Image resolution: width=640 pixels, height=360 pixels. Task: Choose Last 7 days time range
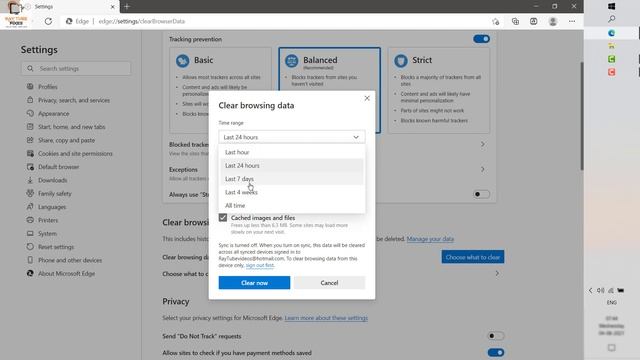pos(292,179)
